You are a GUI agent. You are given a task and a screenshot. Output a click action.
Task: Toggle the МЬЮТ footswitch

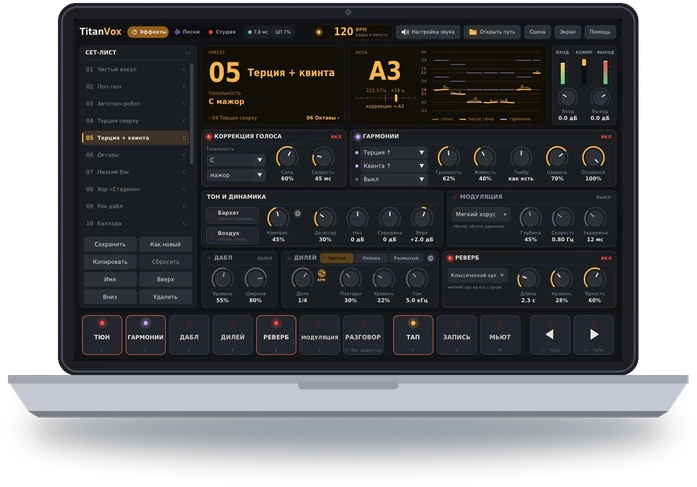point(500,335)
